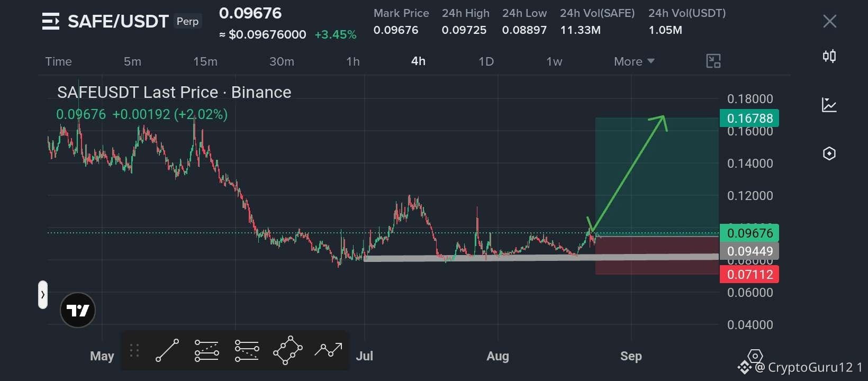Select the 4h timeframe
Viewport: 868px width, 381px height.
pyautogui.click(x=418, y=61)
